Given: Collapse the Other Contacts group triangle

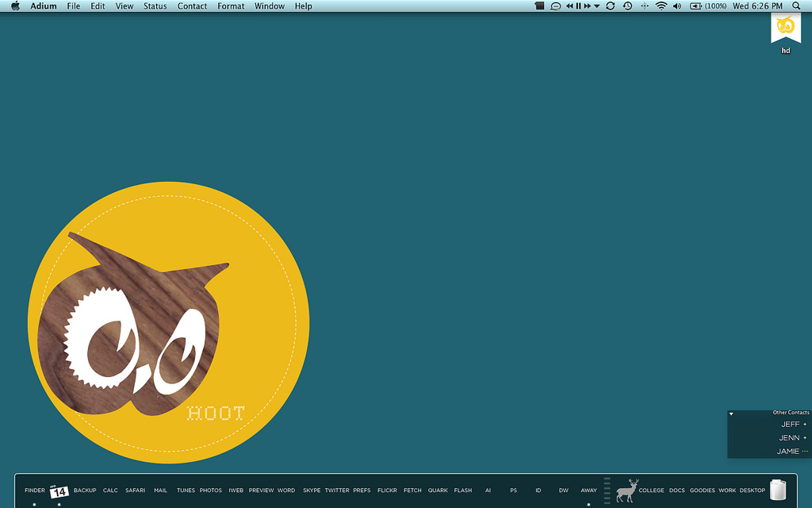Looking at the screenshot, I should tap(731, 414).
